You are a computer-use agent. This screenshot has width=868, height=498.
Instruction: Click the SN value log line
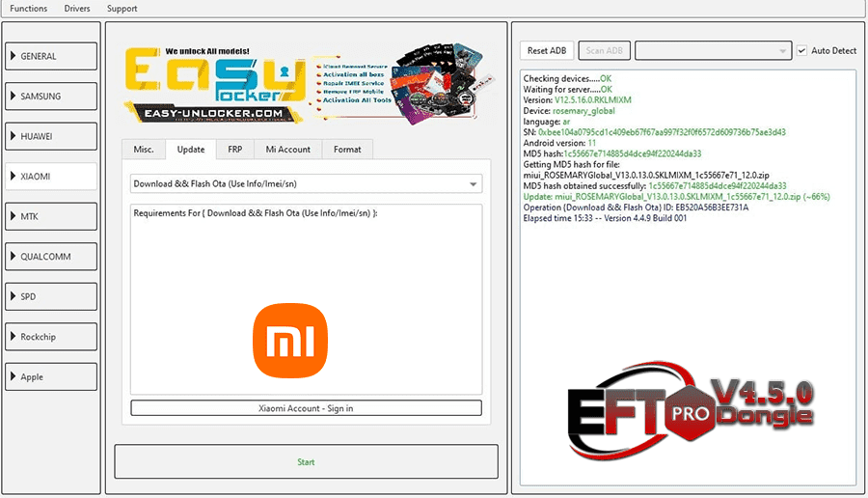pos(654,132)
